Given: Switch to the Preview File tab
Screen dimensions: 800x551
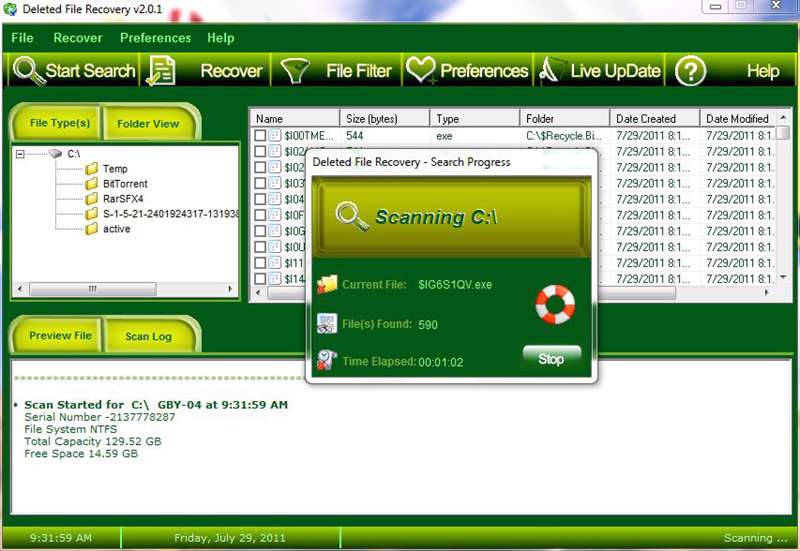Looking at the screenshot, I should (x=60, y=336).
